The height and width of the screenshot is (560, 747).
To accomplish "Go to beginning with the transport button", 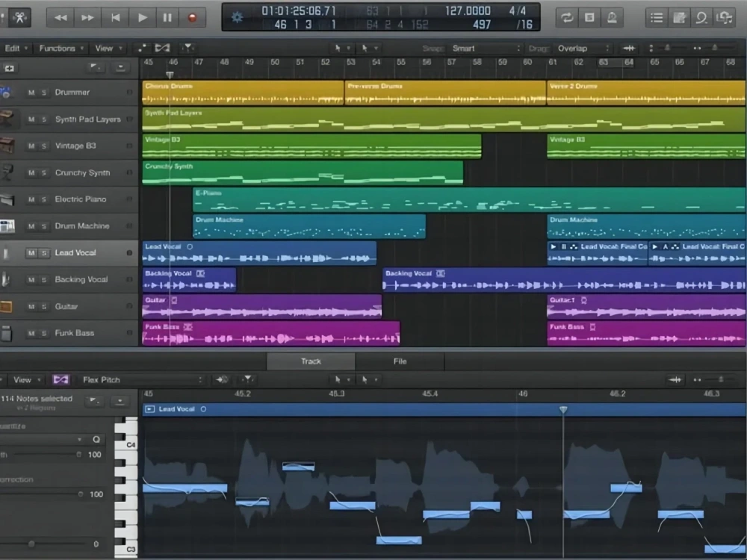I will [115, 18].
